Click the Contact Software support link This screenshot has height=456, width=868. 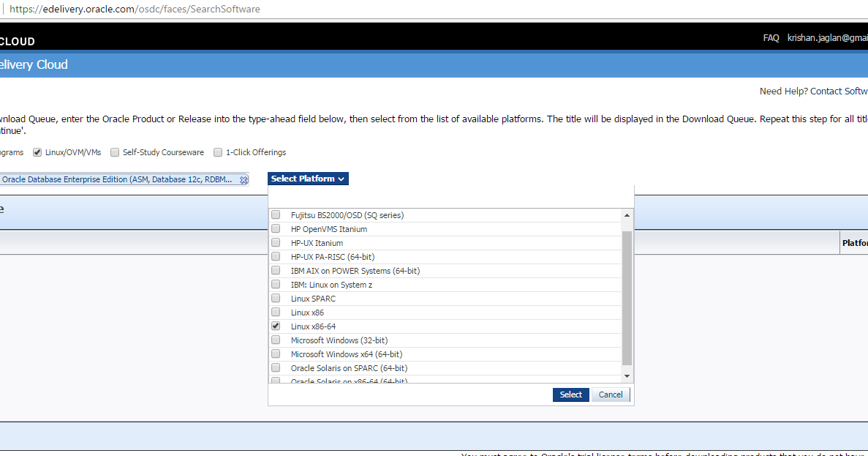pyautogui.click(x=839, y=91)
